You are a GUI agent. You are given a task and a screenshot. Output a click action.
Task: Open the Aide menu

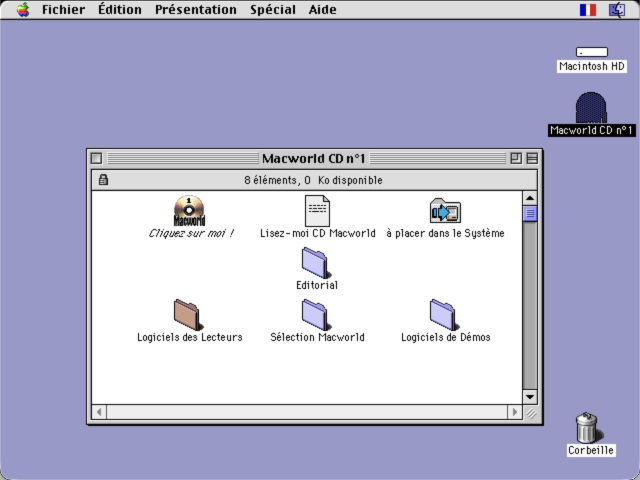click(x=322, y=9)
